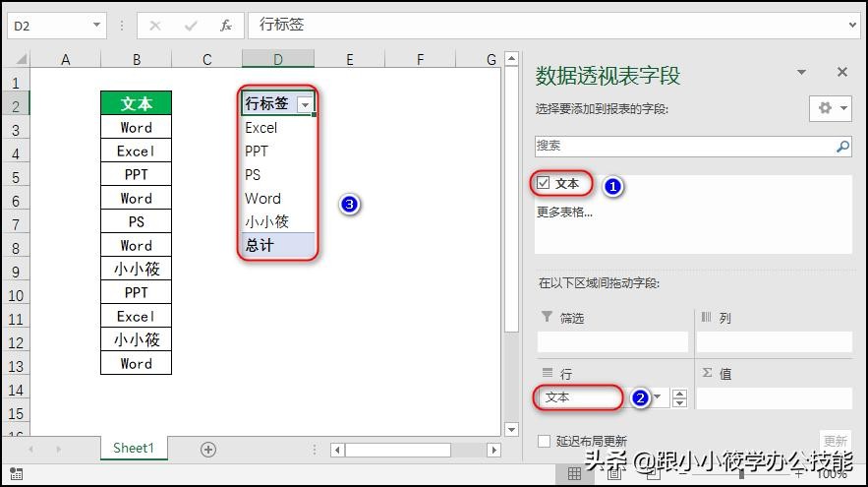
Task: Click the insert function fx icon
Action: click(x=225, y=26)
